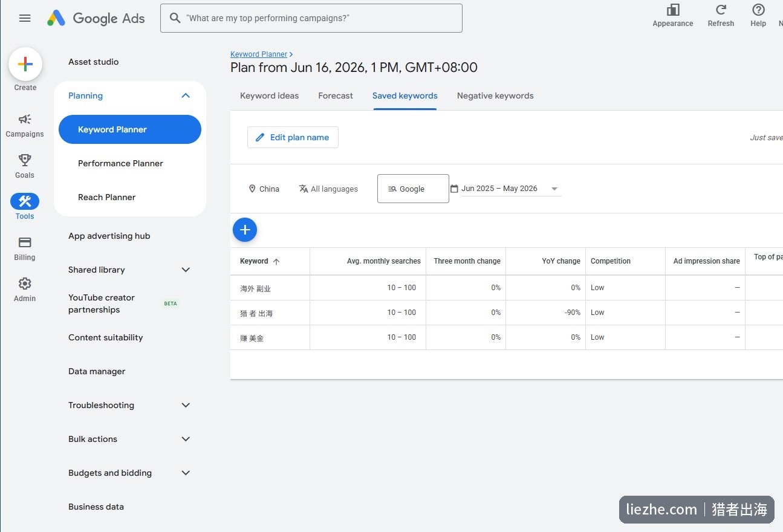Open Admin gear icon
Viewport: 783px width, 532px height.
pos(25,284)
